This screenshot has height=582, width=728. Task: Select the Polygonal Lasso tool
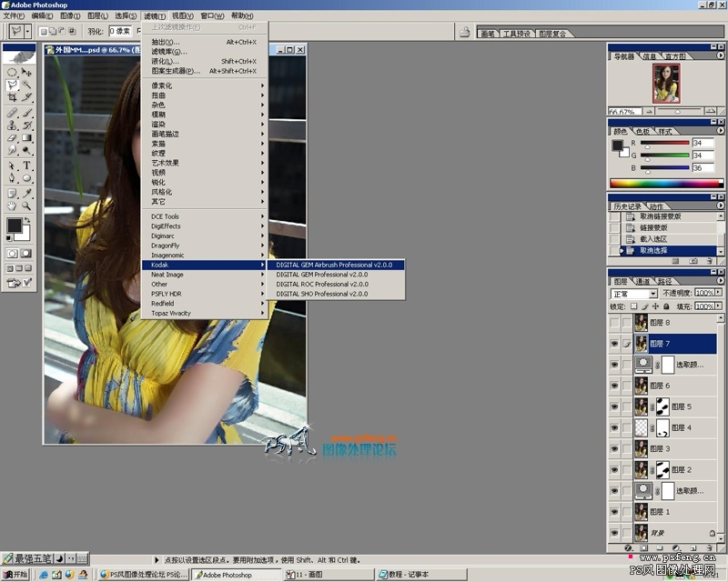point(12,85)
